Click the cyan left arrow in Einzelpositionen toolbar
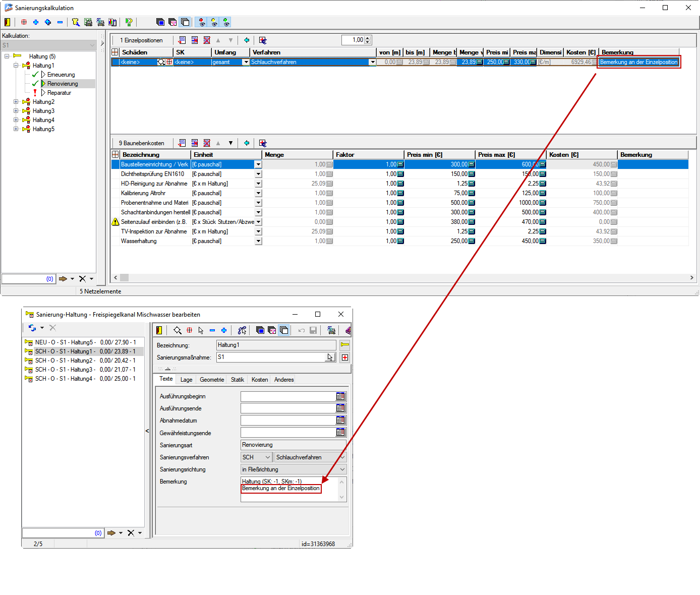Screen dimensions: 700x595 pyautogui.click(x=247, y=40)
